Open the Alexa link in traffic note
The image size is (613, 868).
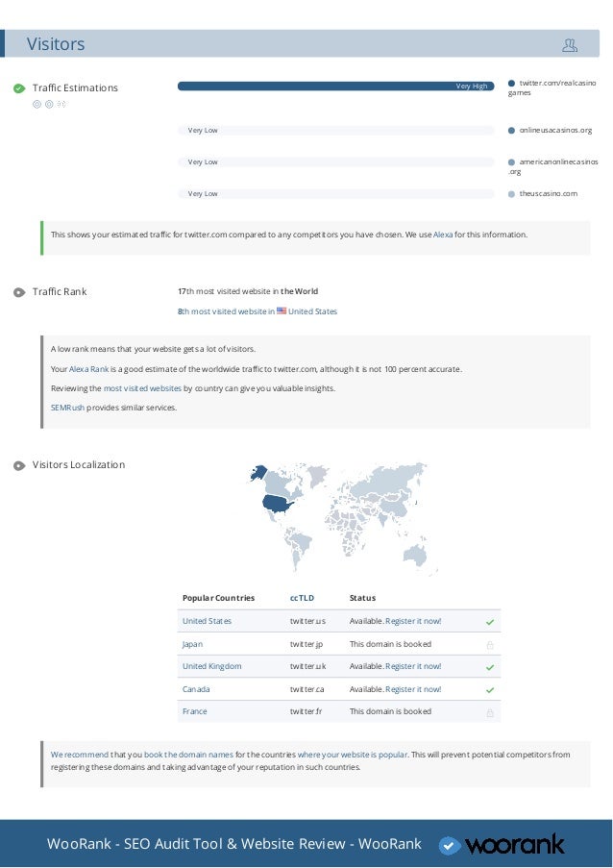click(443, 235)
